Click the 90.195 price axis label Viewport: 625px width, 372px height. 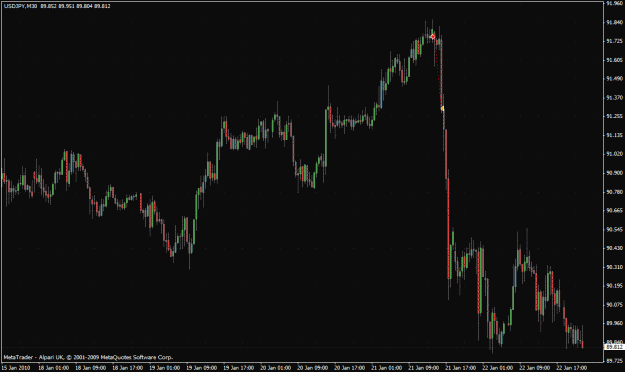614,285
